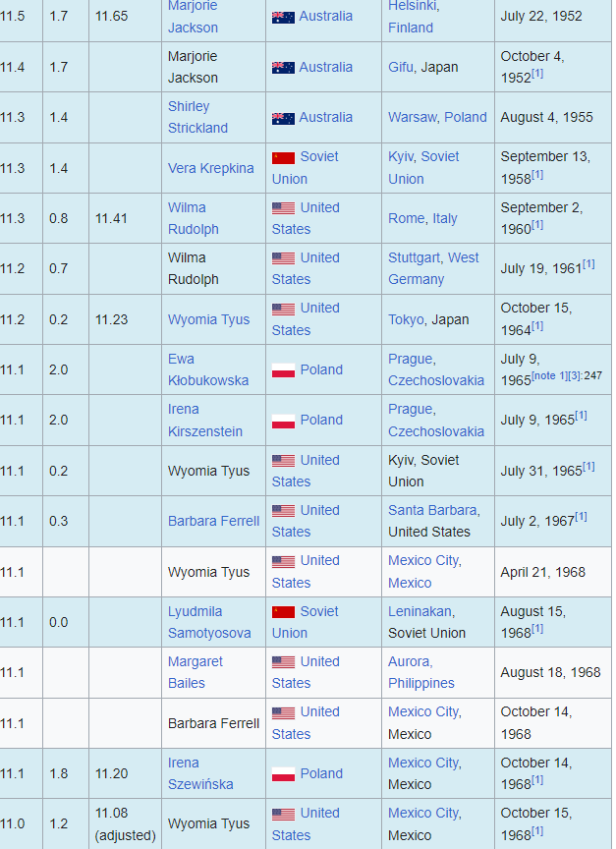Viewport: 616px width, 849px height.
Task: Open Marjorie Jackson link in Helsinki row
Action: [x=193, y=17]
